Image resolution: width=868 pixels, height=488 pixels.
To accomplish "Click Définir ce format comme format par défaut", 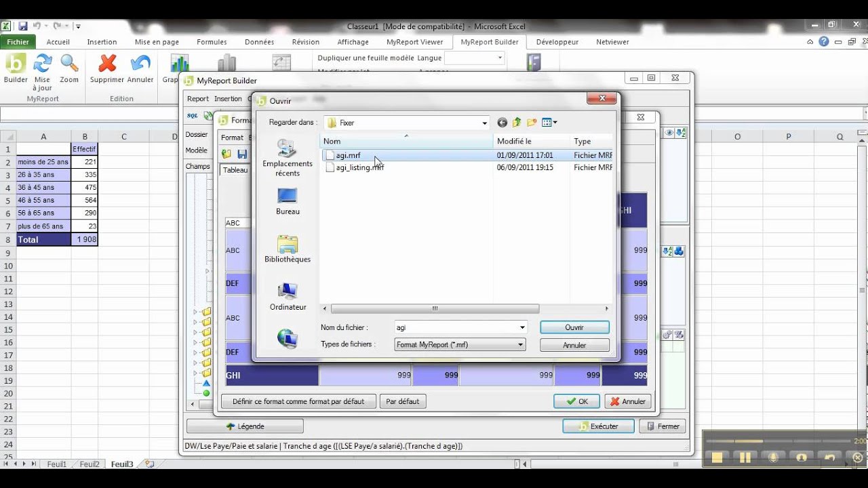I will coord(298,401).
